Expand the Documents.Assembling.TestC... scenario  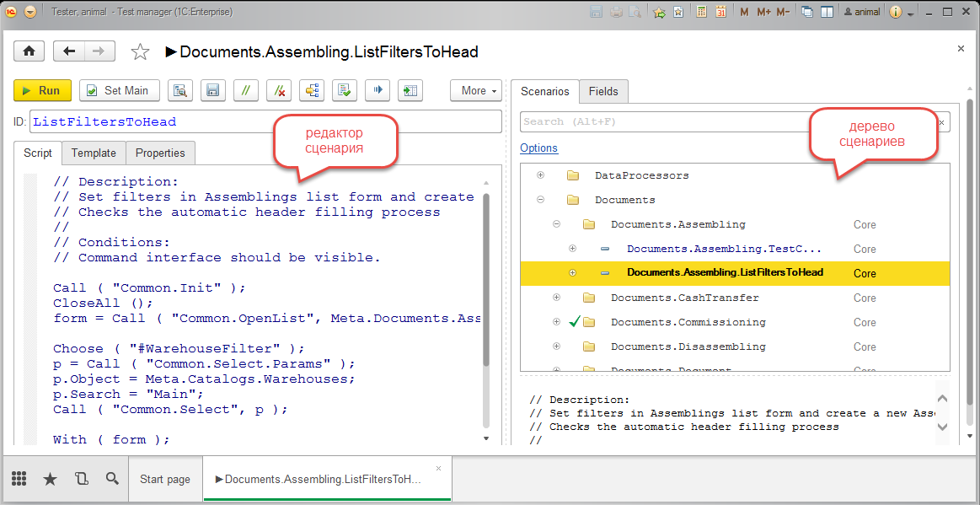572,249
